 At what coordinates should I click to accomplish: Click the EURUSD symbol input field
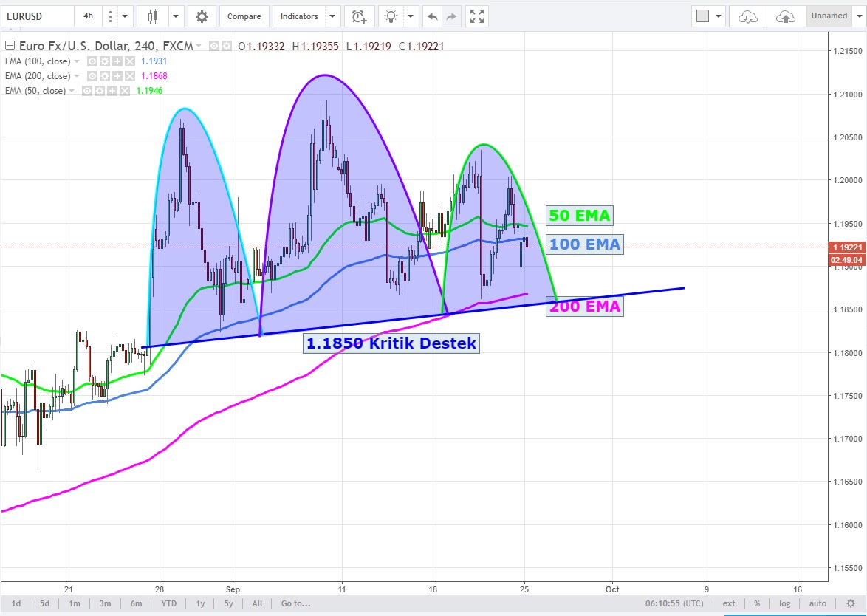(x=37, y=16)
